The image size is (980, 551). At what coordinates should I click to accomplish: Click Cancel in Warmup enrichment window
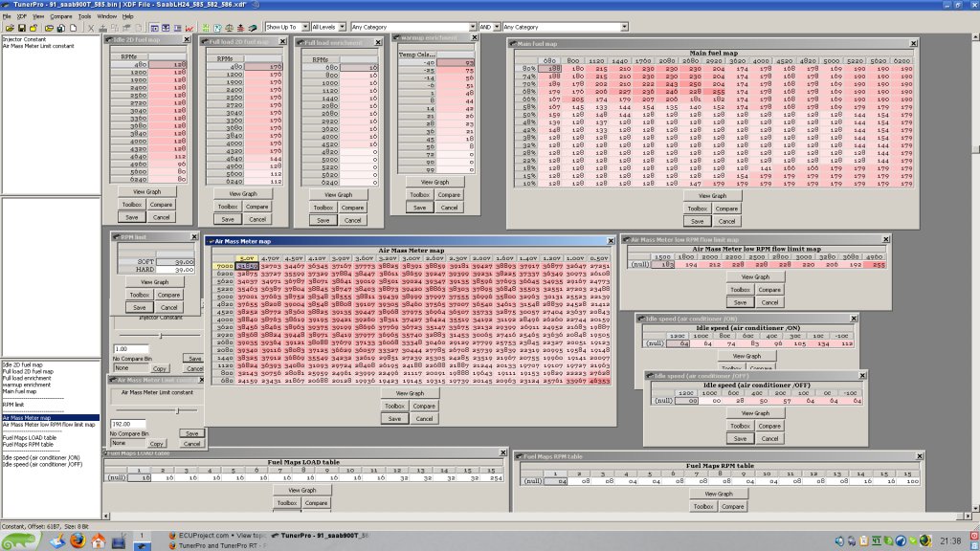pyautogui.click(x=449, y=208)
